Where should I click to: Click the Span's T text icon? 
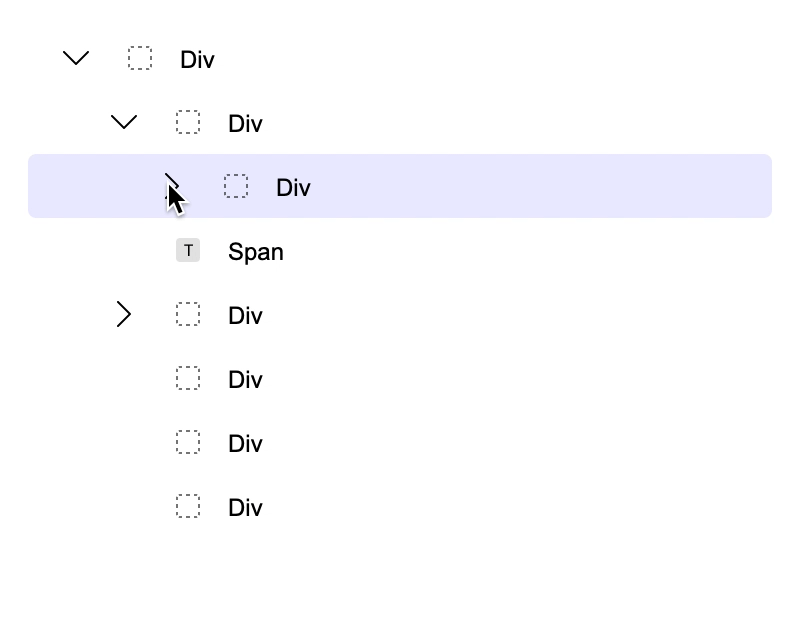point(188,250)
